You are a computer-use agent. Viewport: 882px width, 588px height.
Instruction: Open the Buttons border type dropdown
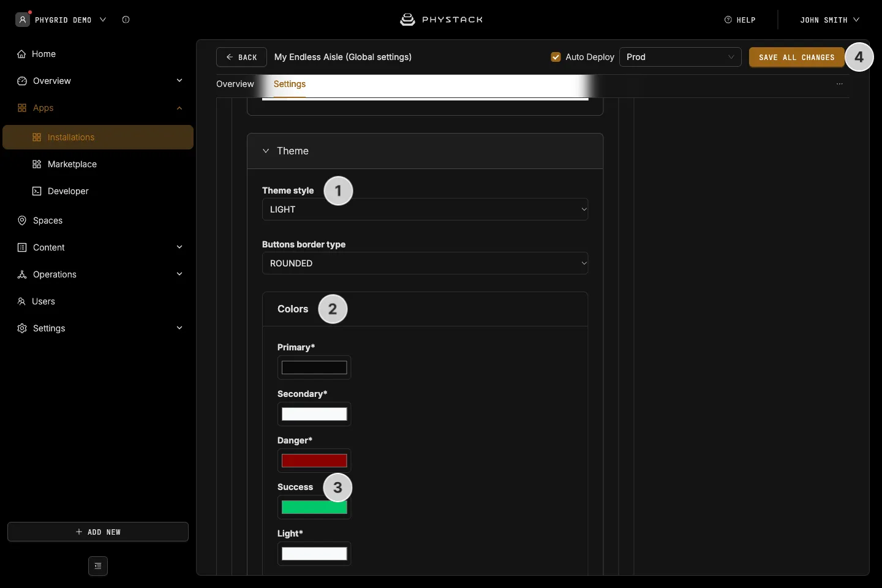425,263
